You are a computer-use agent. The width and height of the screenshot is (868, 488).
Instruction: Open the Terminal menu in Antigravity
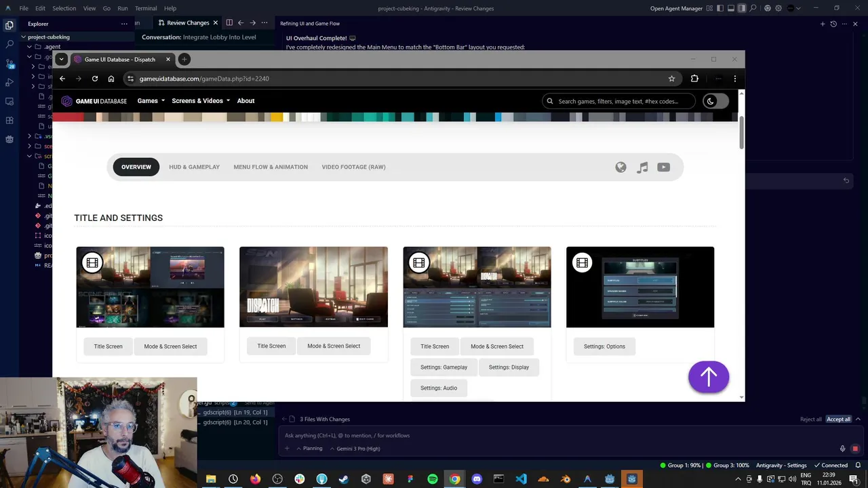pyautogui.click(x=146, y=8)
